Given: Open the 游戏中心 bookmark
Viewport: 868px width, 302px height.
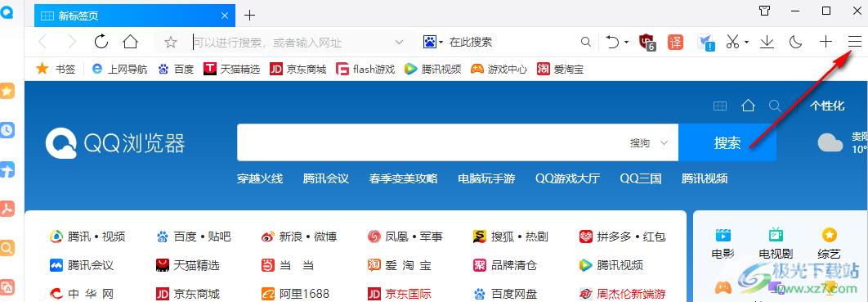Looking at the screenshot, I should 499,70.
